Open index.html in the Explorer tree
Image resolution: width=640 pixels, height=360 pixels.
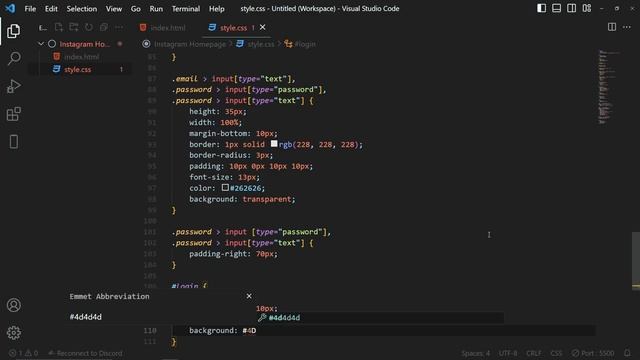(x=82, y=57)
